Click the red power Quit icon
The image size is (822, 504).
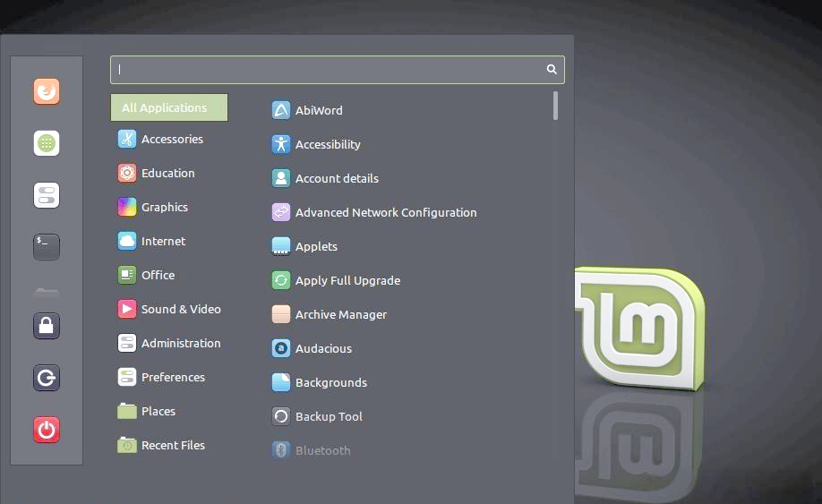pyautogui.click(x=47, y=430)
